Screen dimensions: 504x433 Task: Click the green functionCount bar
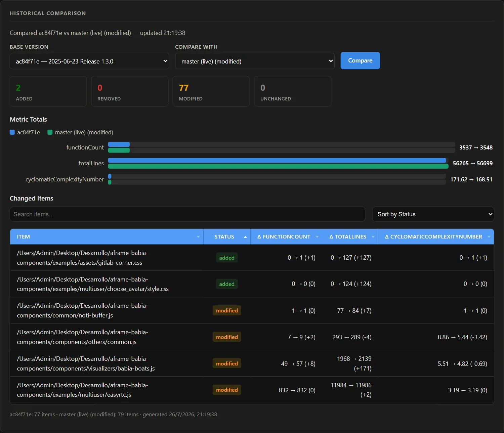119,150
